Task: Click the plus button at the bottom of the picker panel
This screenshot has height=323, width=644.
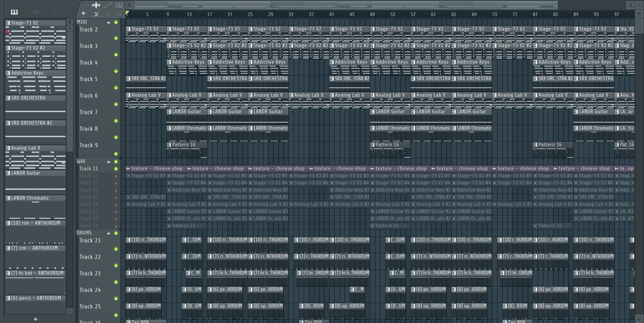Action: (x=36, y=319)
